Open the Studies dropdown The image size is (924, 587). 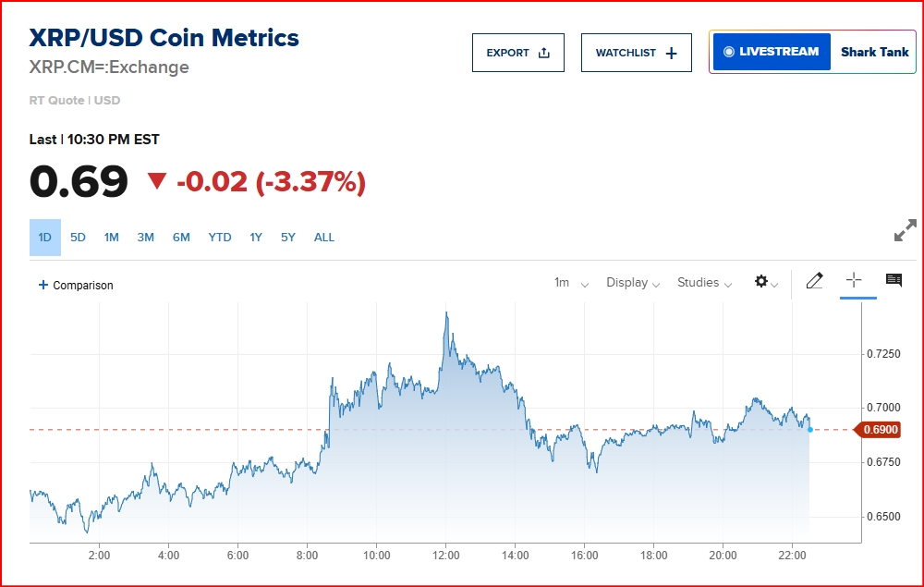point(705,283)
